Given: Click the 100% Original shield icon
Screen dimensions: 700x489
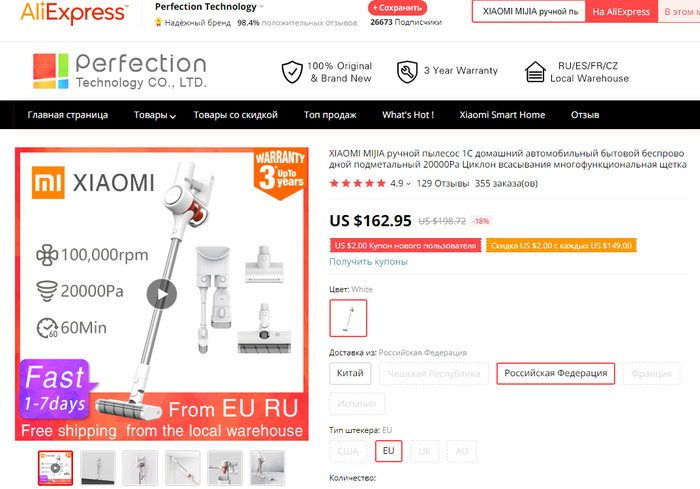Looking at the screenshot, I should click(292, 72).
